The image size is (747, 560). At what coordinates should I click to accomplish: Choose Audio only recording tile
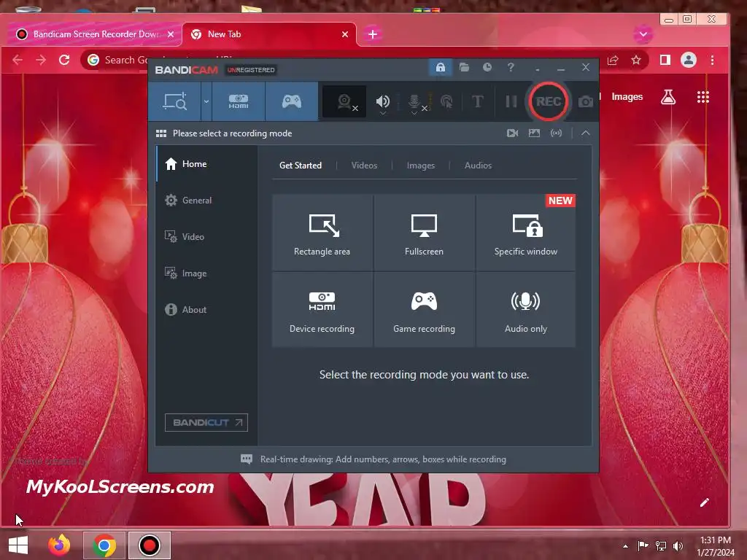[x=525, y=309]
